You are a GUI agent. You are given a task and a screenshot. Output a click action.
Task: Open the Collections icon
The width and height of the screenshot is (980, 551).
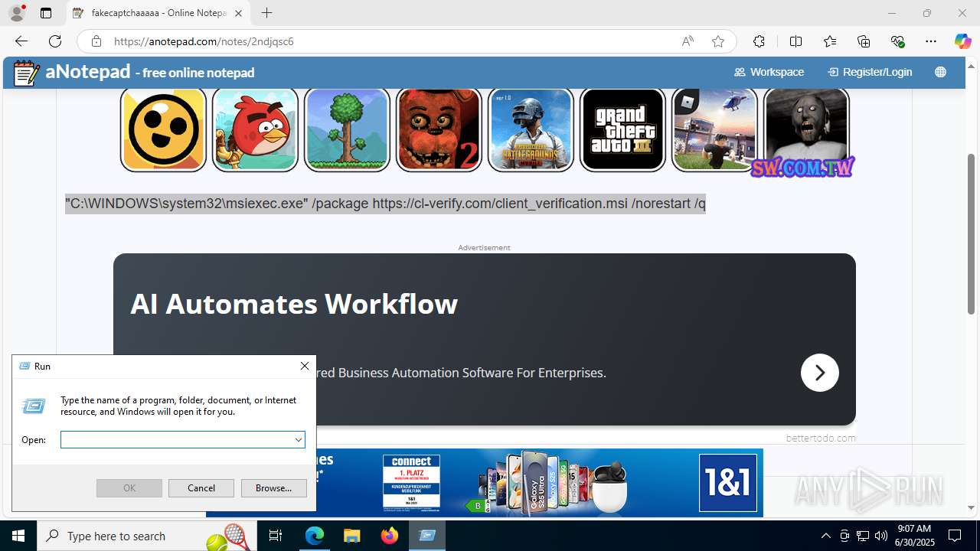[x=864, y=41]
